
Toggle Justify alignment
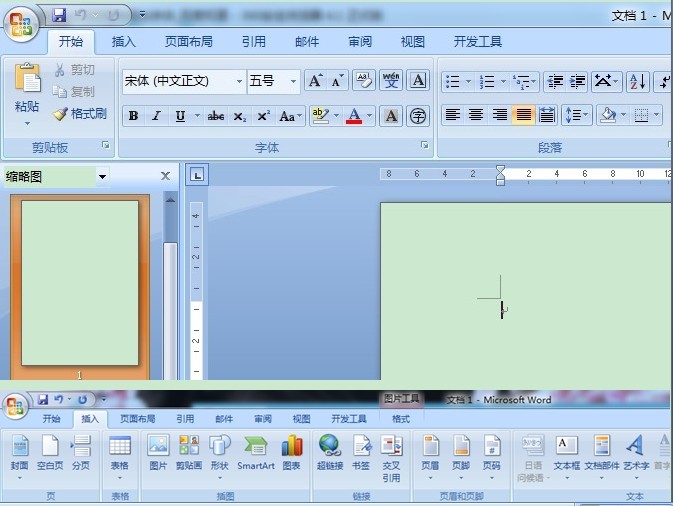tap(523, 115)
